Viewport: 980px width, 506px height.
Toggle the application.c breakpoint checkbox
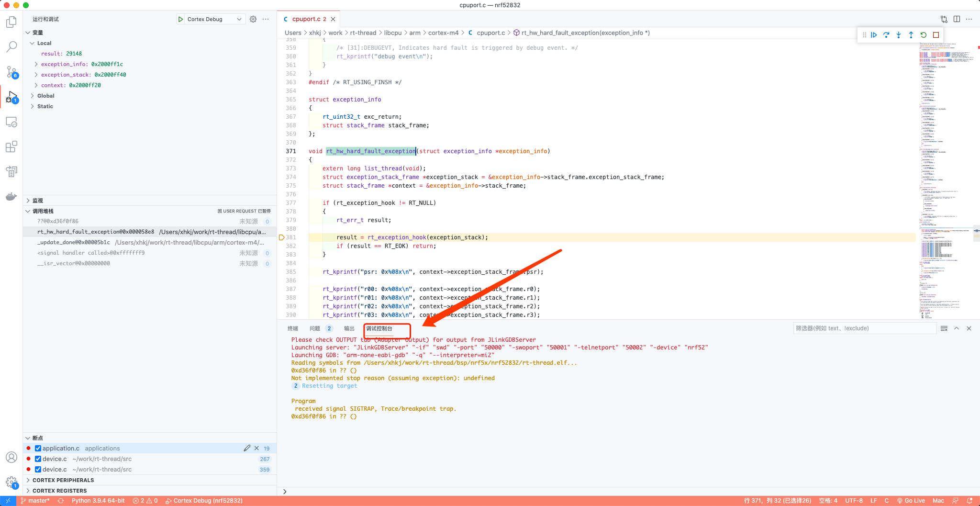coord(38,448)
